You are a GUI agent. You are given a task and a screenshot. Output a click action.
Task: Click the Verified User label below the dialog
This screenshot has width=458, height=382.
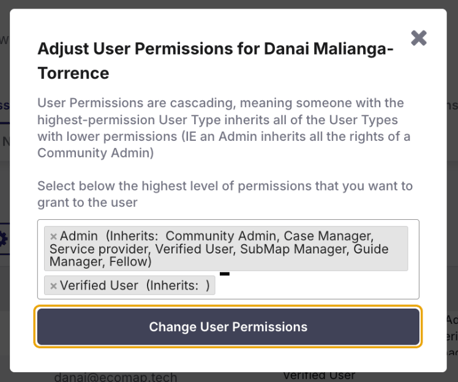(319, 376)
